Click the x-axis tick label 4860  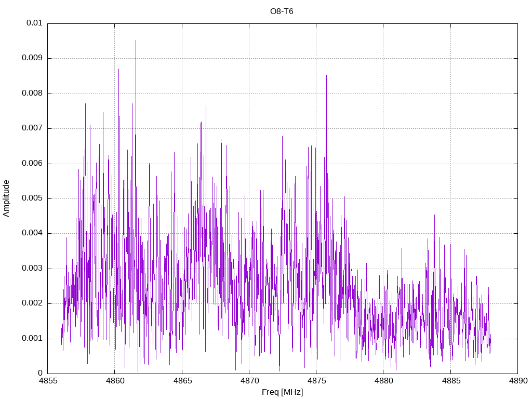(115, 381)
